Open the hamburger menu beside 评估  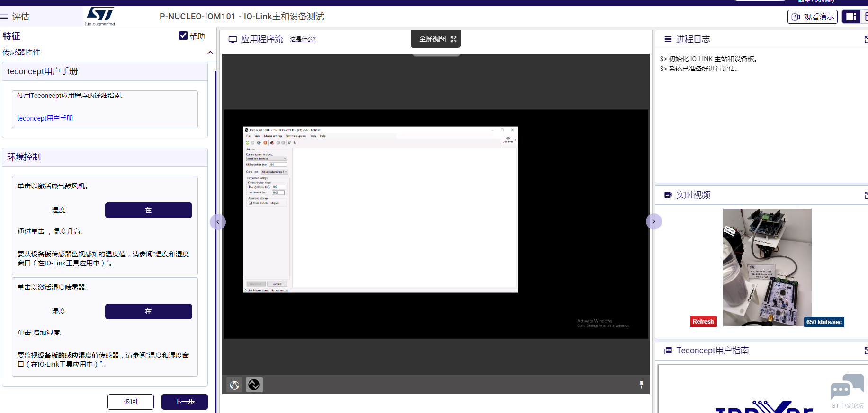pyautogui.click(x=4, y=17)
